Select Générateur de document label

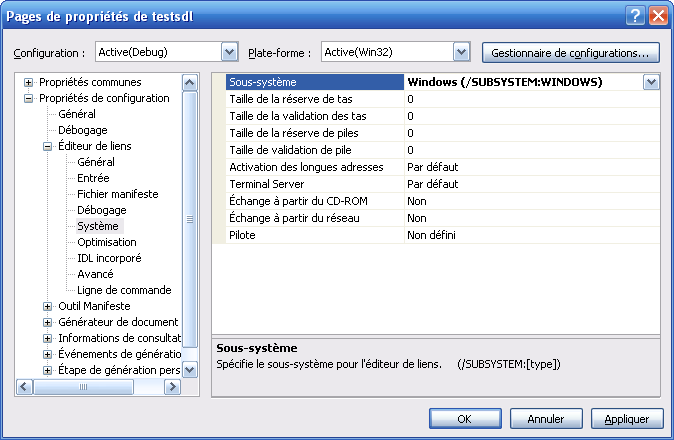[x=118, y=322]
